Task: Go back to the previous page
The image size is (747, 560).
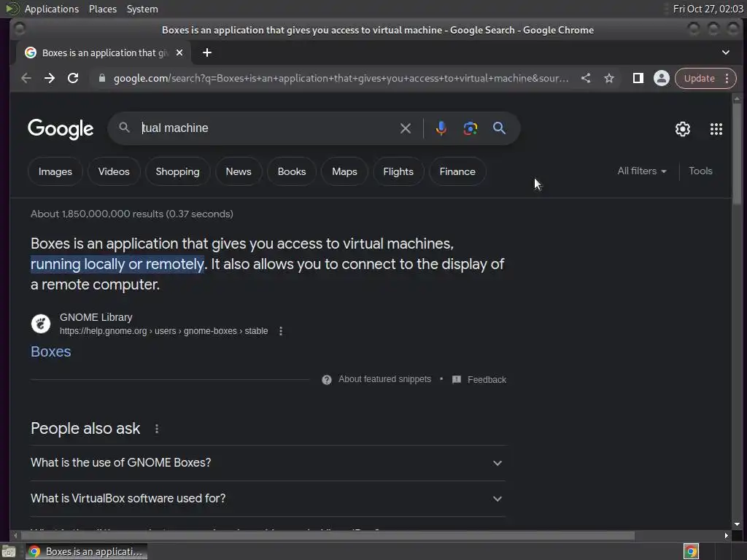Action: pyautogui.click(x=26, y=78)
